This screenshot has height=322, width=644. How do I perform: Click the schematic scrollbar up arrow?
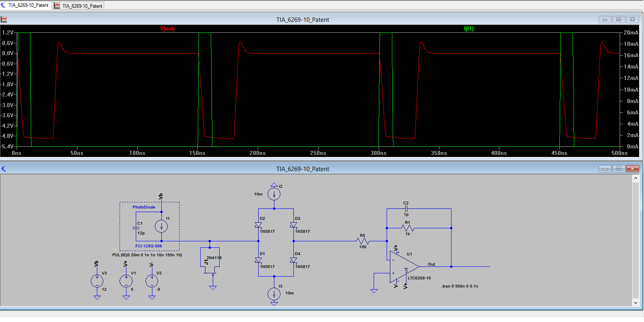[x=635, y=178]
